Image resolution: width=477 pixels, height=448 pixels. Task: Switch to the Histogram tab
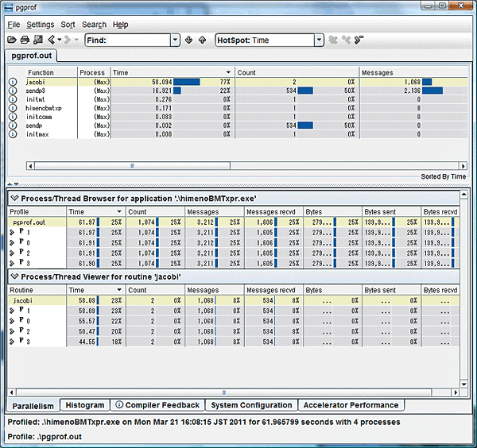(x=84, y=406)
